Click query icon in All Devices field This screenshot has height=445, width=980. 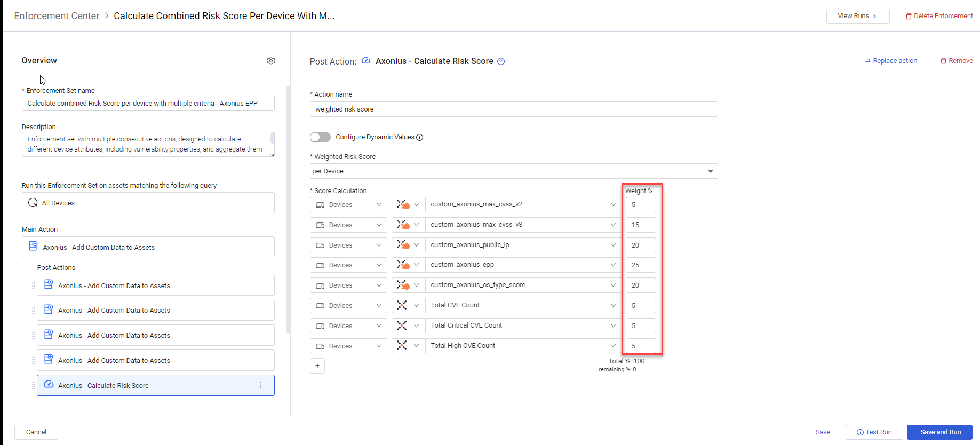point(33,203)
